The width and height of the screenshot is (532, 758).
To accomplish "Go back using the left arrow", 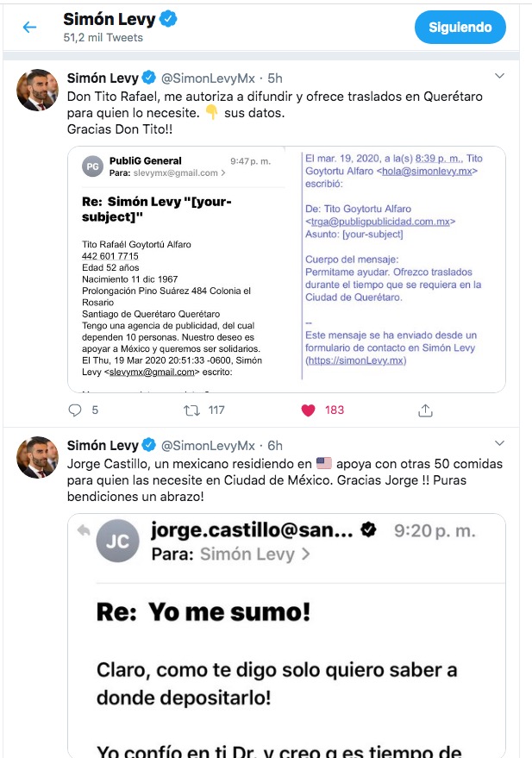I will point(29,28).
